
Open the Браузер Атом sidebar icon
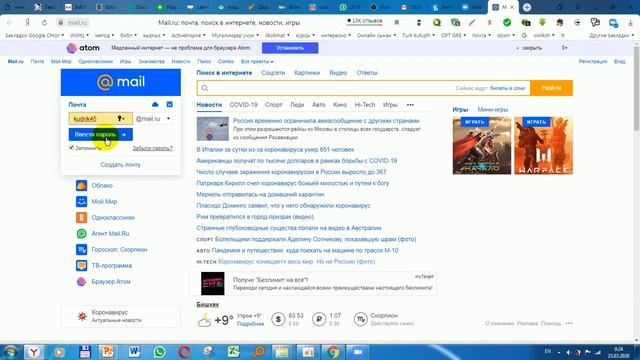(81, 282)
